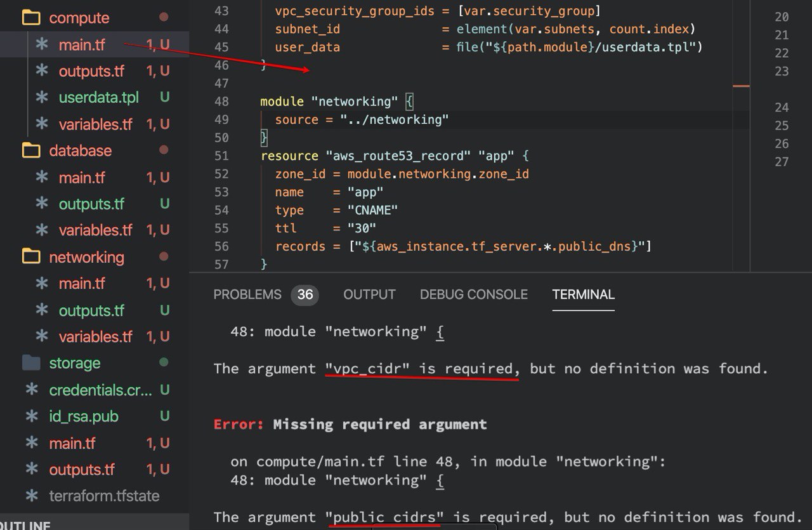Image resolution: width=812 pixels, height=530 pixels.
Task: Click file icon beside id_rsa.pub
Action: [32, 416]
